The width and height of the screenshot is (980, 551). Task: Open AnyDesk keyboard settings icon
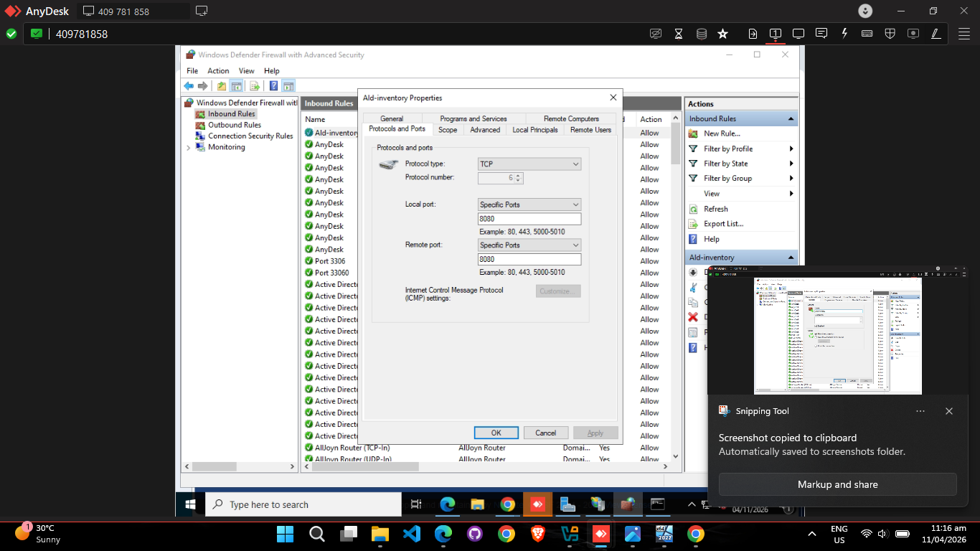click(x=867, y=34)
